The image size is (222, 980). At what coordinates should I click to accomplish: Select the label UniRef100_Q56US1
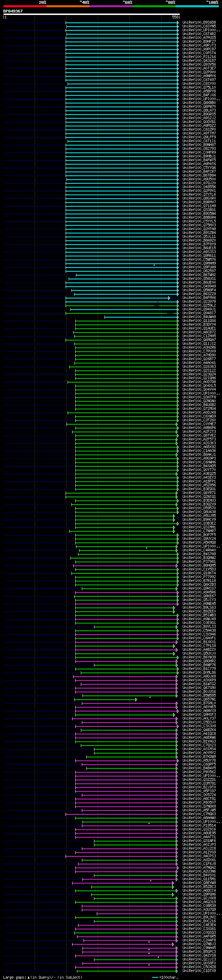point(199,278)
